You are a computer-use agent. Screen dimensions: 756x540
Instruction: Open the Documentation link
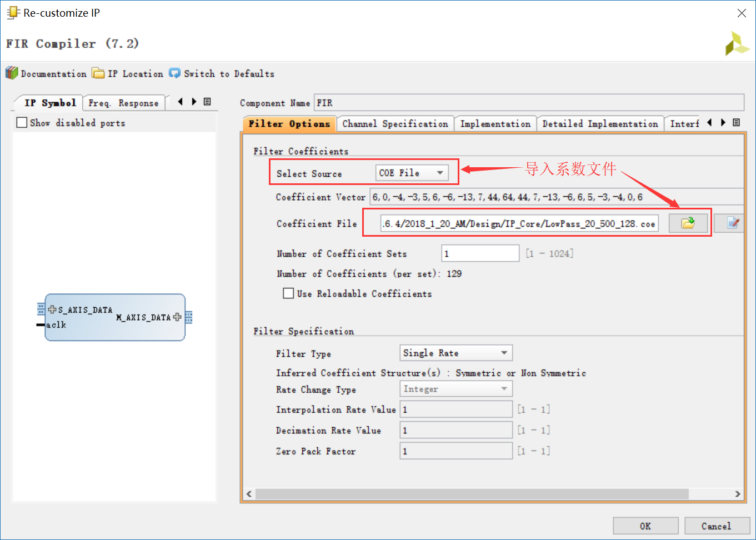tap(46, 73)
